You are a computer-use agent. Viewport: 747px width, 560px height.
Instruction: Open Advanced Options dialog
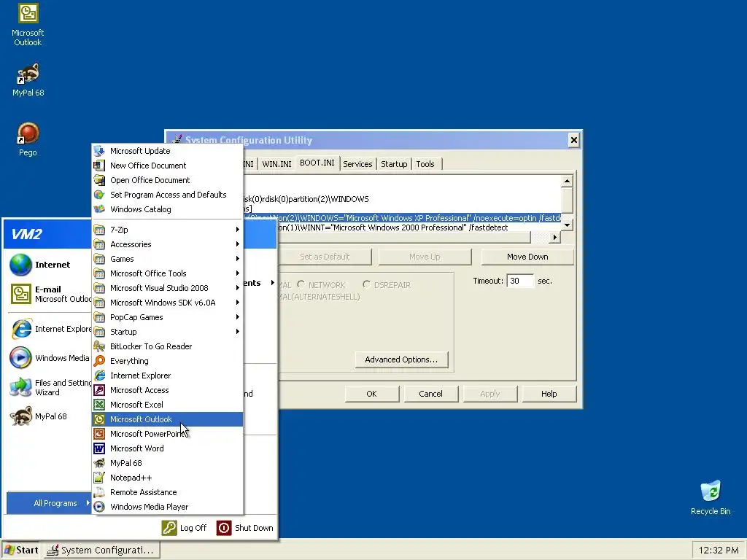(x=401, y=359)
